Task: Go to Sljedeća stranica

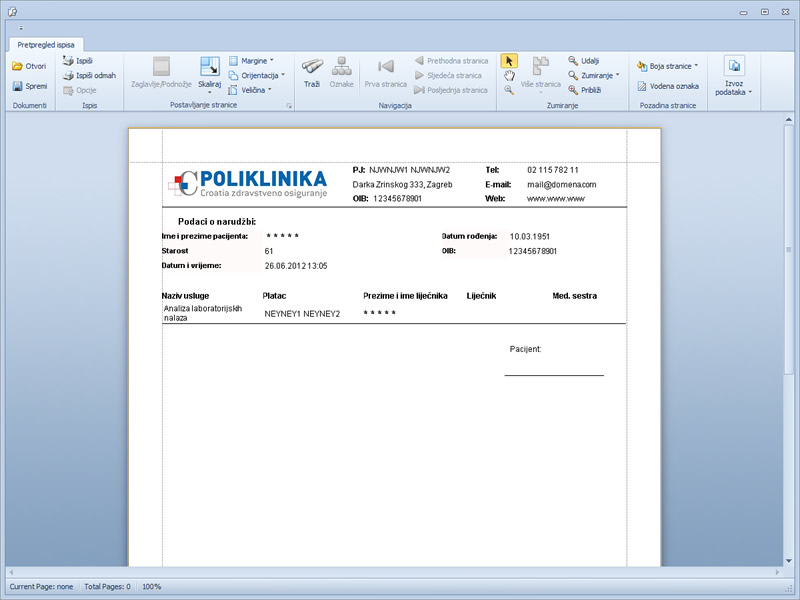Action: tap(448, 76)
